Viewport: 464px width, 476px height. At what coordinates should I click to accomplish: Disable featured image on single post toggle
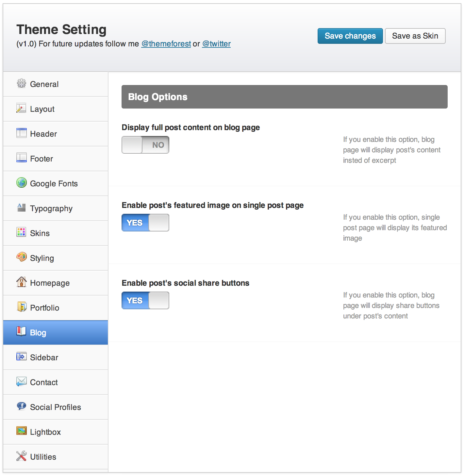click(145, 223)
